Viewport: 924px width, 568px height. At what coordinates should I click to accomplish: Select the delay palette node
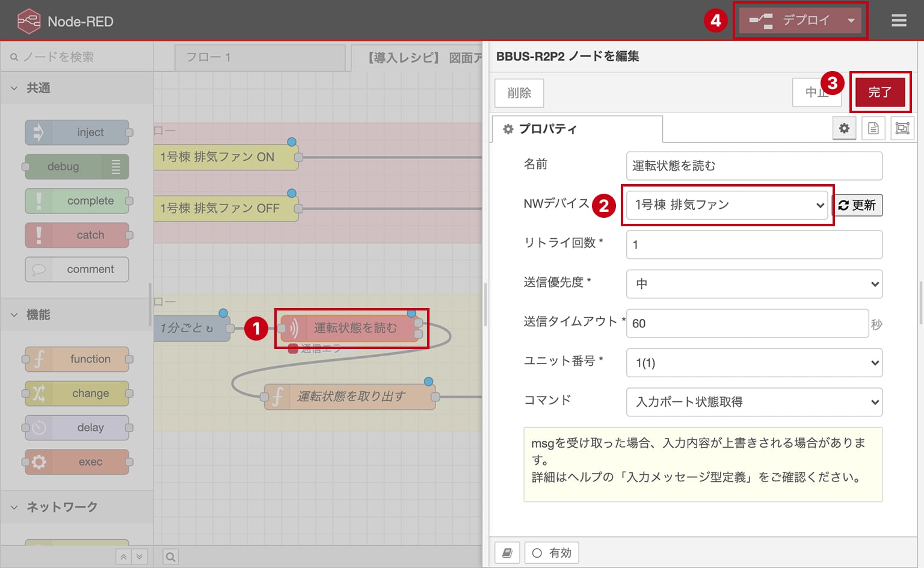[x=77, y=428]
